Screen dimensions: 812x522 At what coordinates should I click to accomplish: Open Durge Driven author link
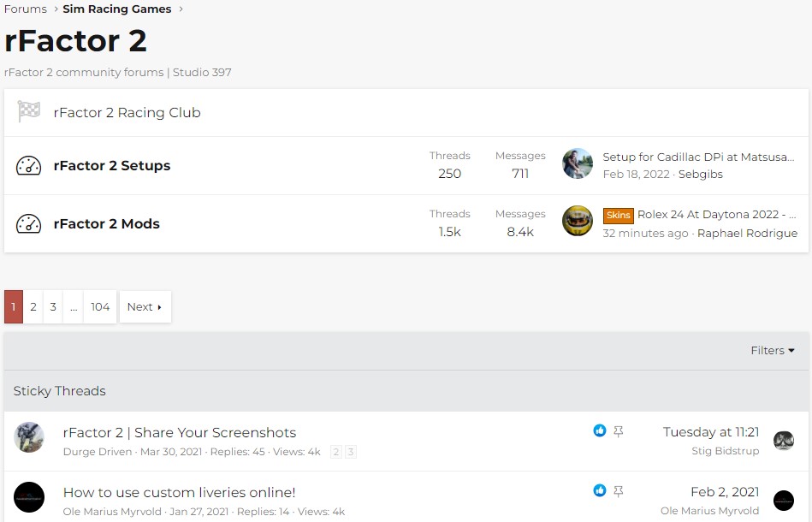[x=98, y=452]
